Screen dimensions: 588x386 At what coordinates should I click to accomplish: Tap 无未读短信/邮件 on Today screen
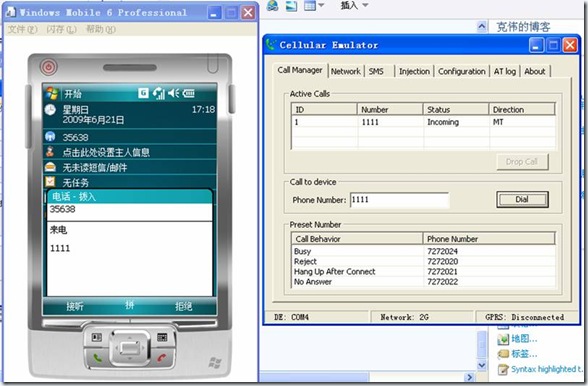click(94, 167)
